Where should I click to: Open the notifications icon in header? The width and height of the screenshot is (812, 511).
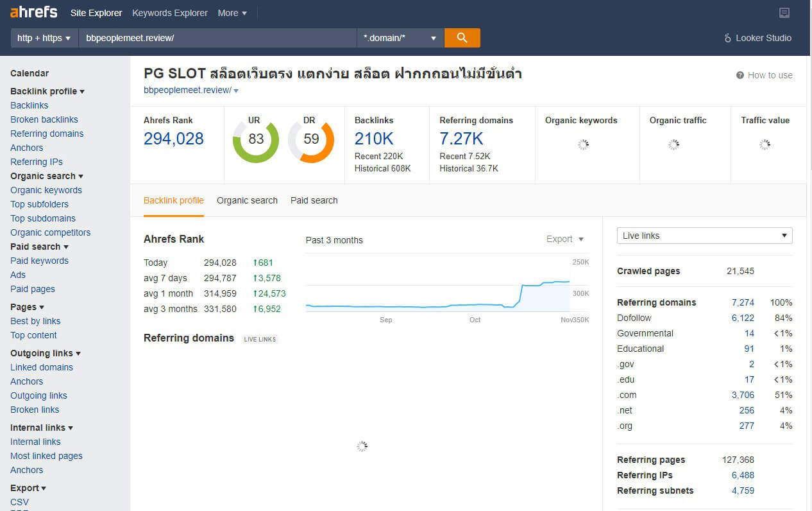tap(784, 13)
